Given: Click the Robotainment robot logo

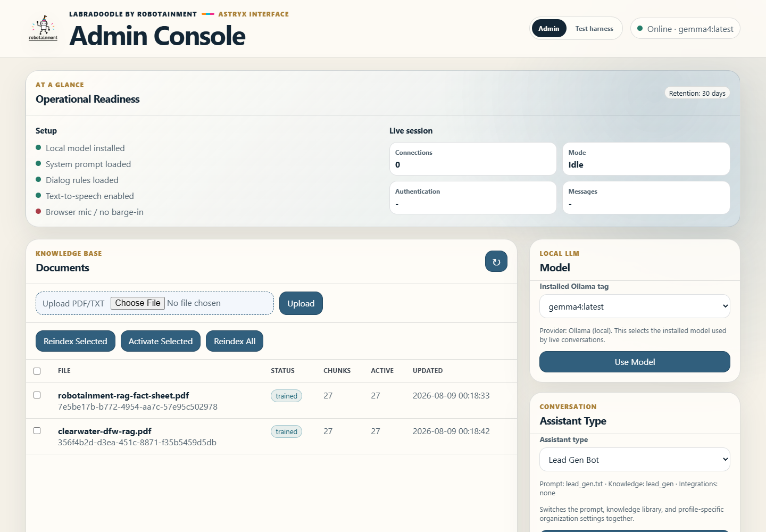Looking at the screenshot, I should [x=43, y=28].
